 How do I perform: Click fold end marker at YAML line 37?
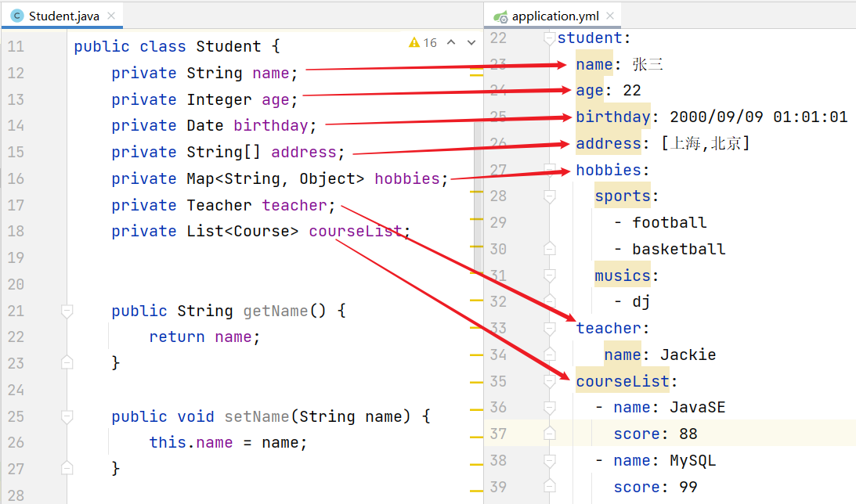[550, 434]
